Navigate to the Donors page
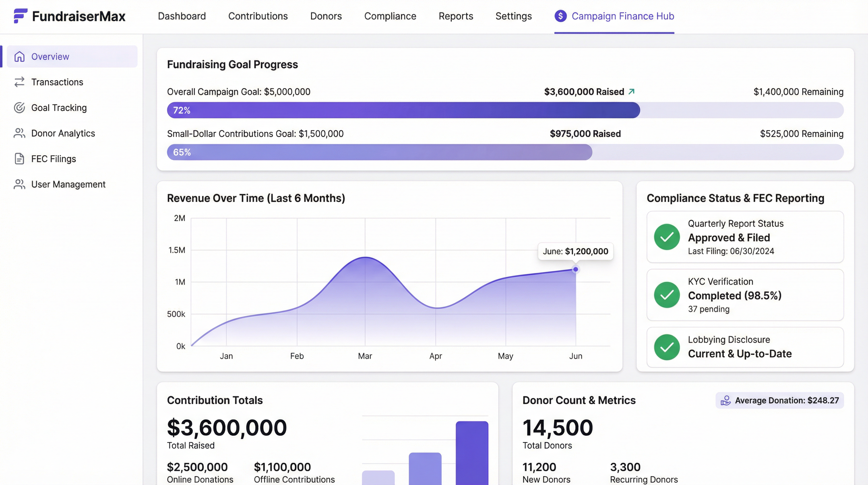The width and height of the screenshot is (868, 485). [x=325, y=16]
